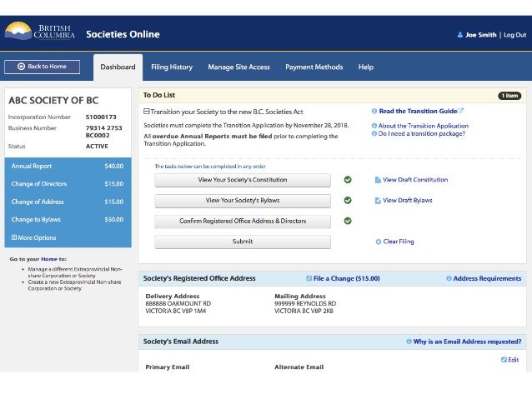Open the Filing History tab
Screen dimensions: 532x399
tap(171, 67)
